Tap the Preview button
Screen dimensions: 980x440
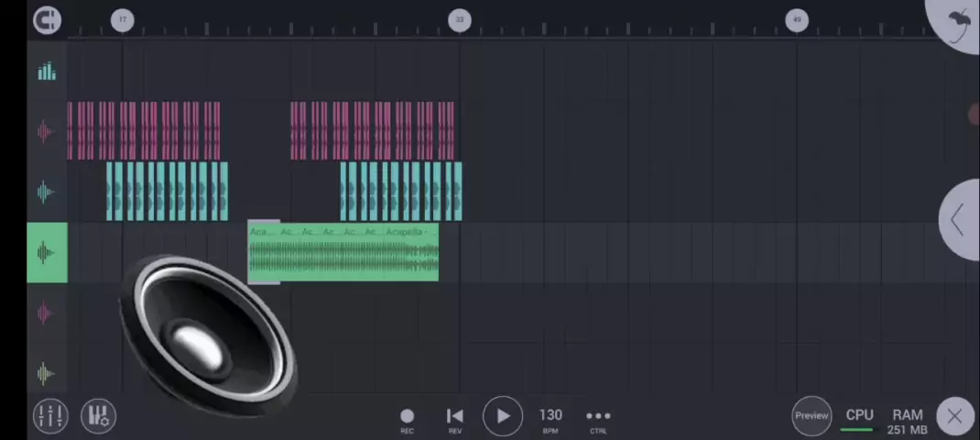point(811,416)
